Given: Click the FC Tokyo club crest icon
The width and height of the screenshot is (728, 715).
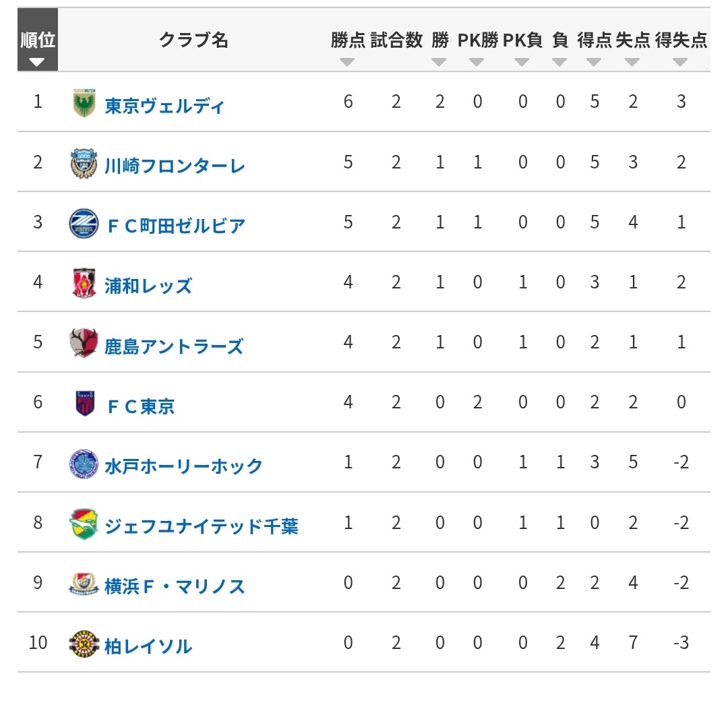Looking at the screenshot, I should (85, 404).
